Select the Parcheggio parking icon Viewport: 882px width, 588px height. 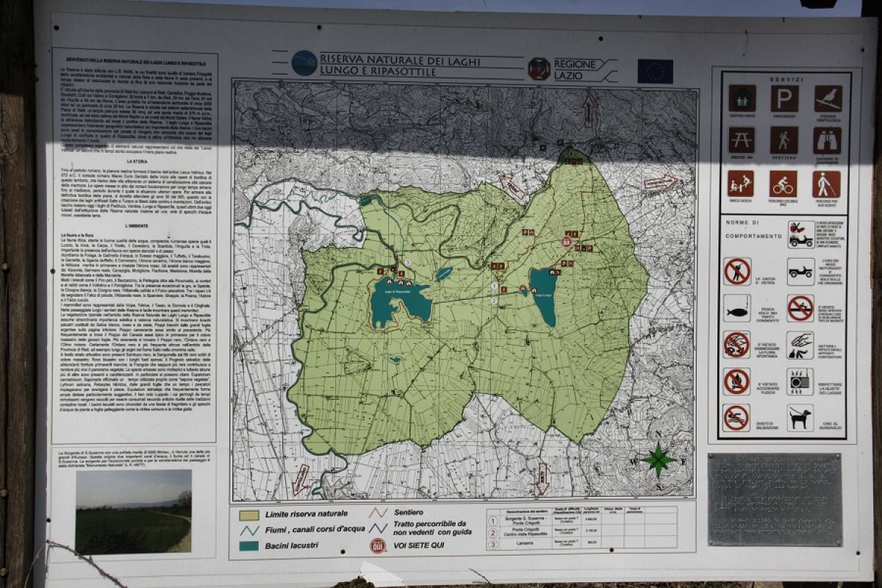coord(784,98)
